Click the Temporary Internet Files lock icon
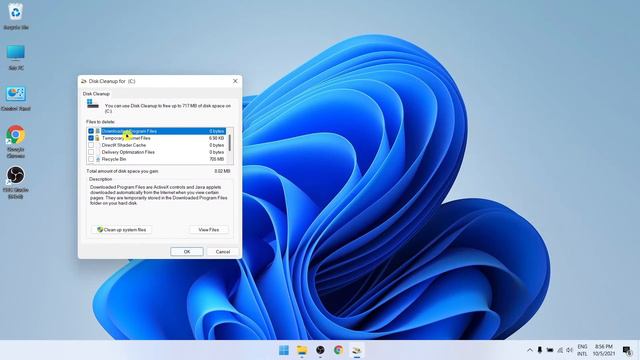 point(98,138)
